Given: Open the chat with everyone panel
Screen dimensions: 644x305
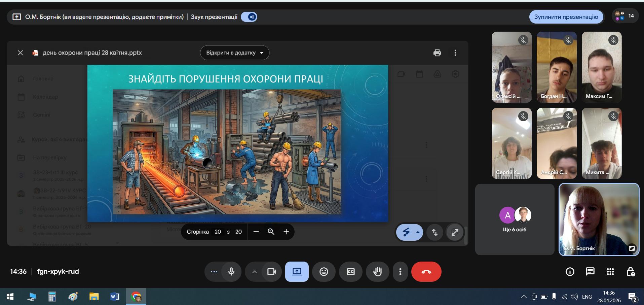Looking at the screenshot, I should (590, 272).
